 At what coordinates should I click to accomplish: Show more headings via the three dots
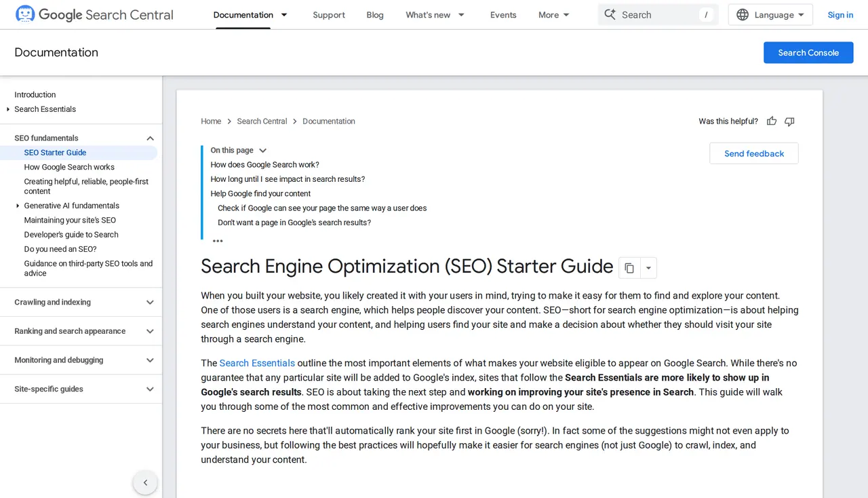(218, 240)
